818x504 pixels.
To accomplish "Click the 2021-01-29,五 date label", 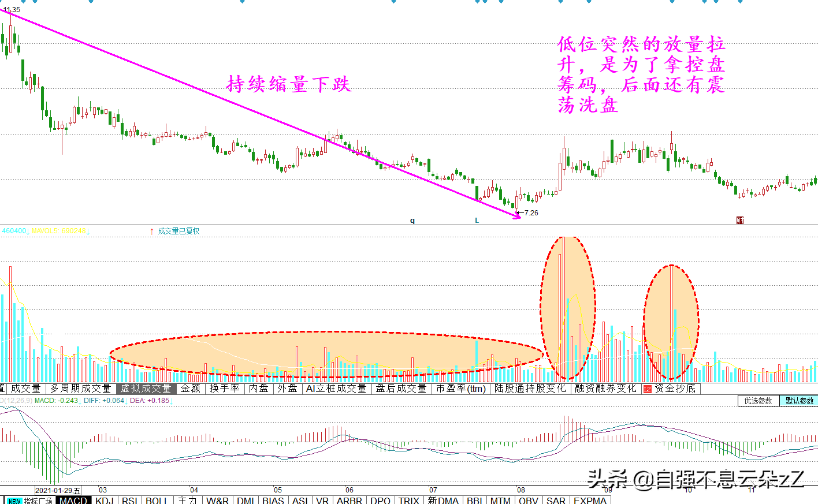I will click(x=58, y=491).
